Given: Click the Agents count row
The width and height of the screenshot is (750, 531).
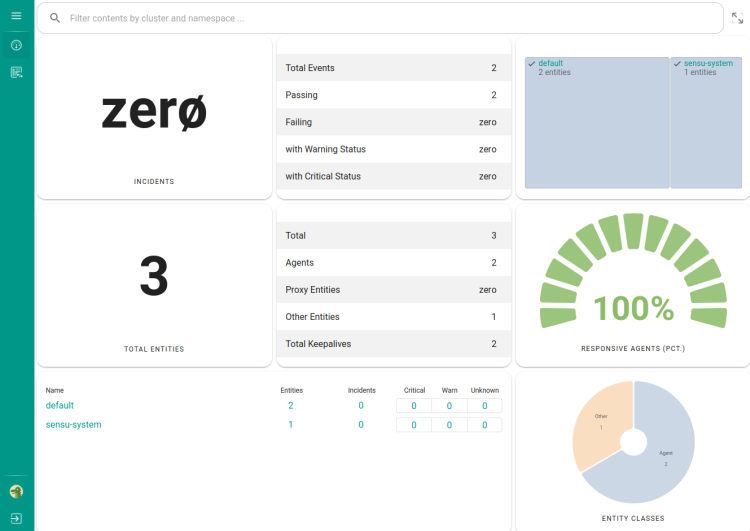Looking at the screenshot, I should pyautogui.click(x=394, y=263).
